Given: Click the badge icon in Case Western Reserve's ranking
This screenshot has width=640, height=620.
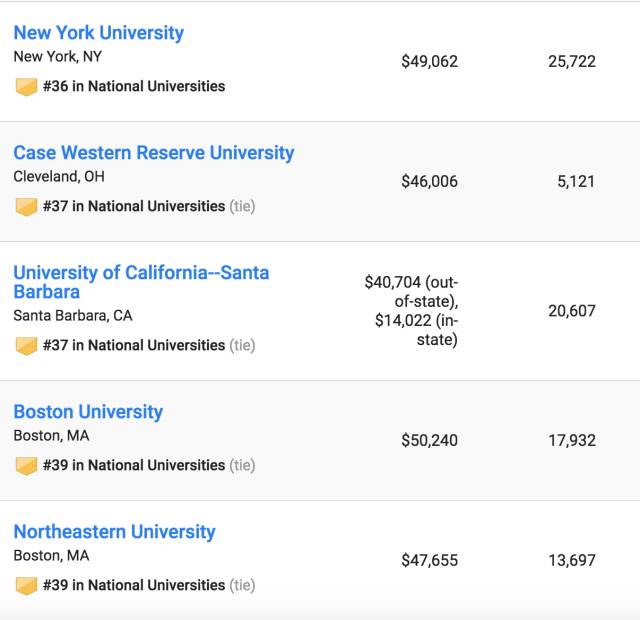Looking at the screenshot, I should click(27, 207).
